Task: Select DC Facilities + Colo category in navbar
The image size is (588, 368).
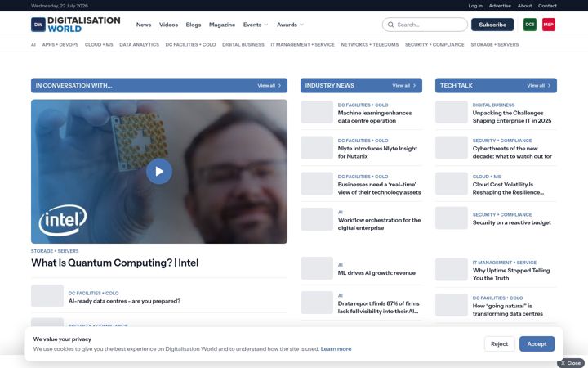Action: coord(190,44)
